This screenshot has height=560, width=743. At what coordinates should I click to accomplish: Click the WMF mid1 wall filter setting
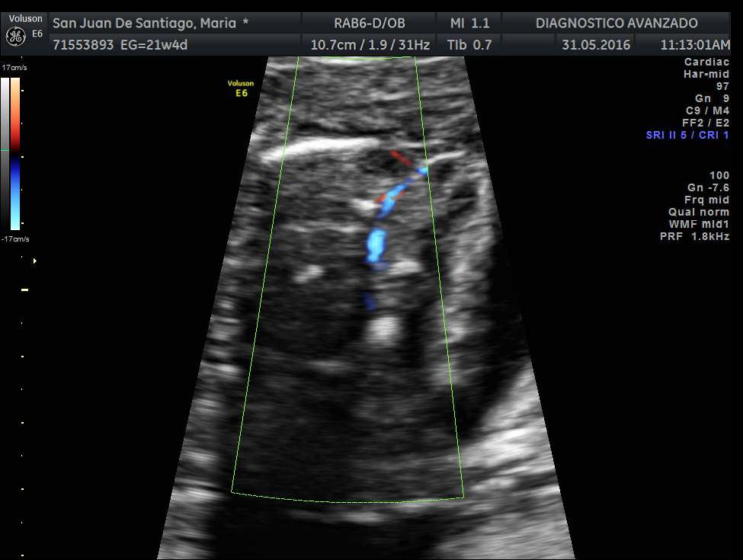coord(697,224)
